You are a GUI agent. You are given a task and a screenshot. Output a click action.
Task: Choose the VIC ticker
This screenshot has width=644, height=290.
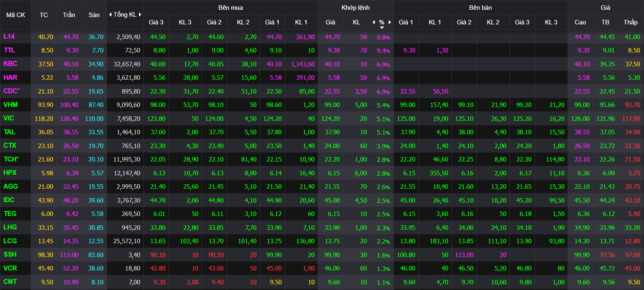pyautogui.click(x=9, y=118)
